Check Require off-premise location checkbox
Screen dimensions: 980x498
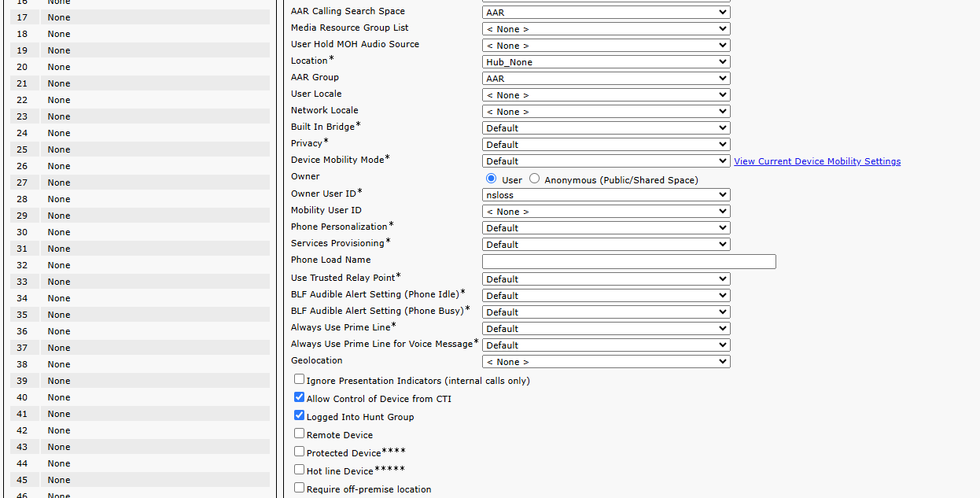point(299,488)
